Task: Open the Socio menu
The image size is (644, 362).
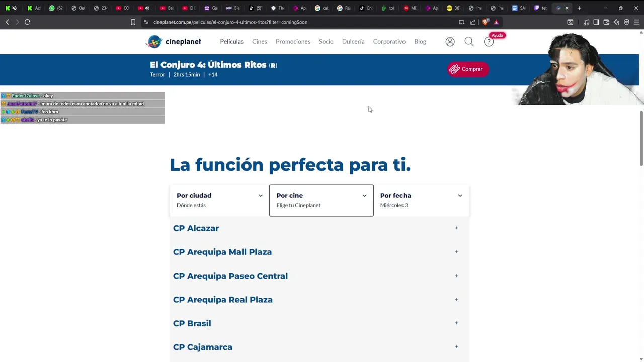Action: coord(326,42)
